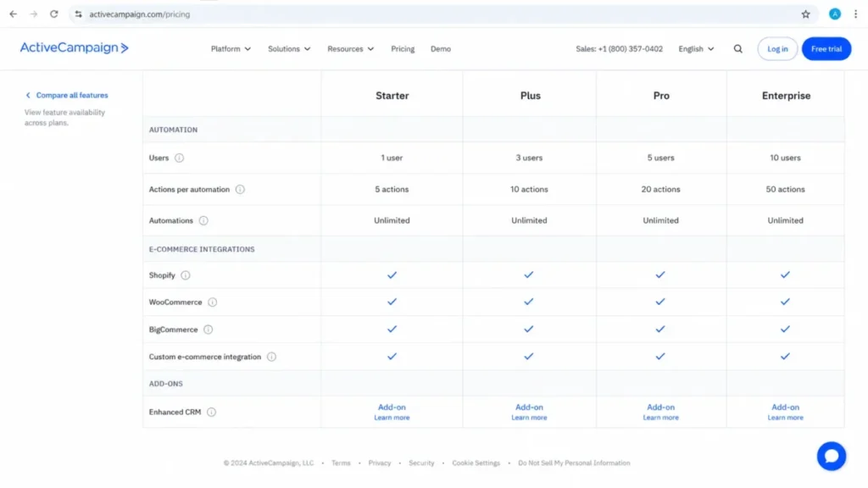Click the back chevron beside Compare all features
This screenshot has width=868, height=488.
point(28,95)
